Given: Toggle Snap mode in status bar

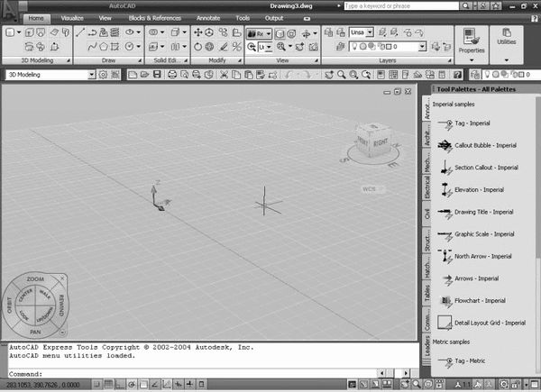Looking at the screenshot, I should click(97, 384).
